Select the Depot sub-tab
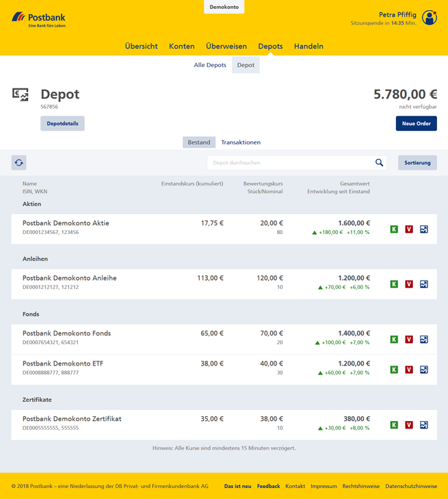 pyautogui.click(x=246, y=65)
